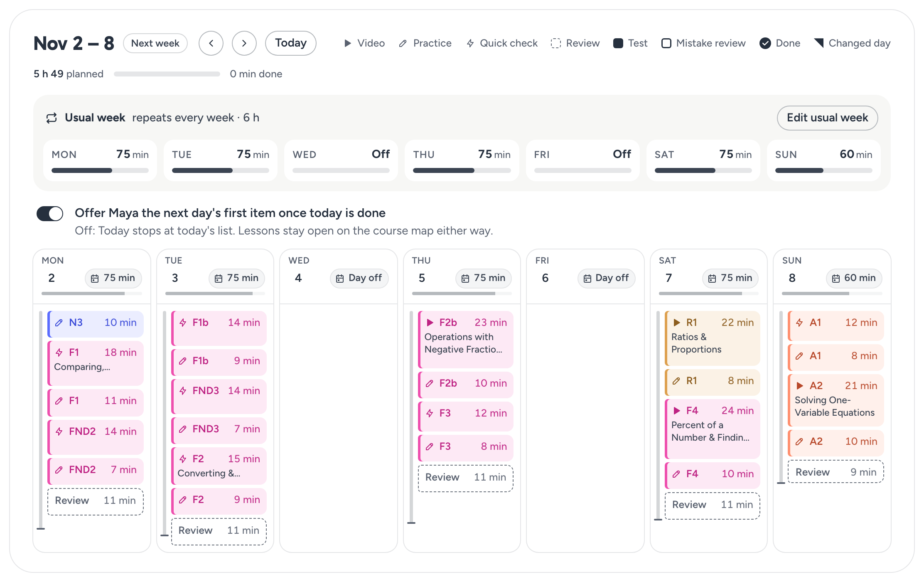Viewport: 924px width, 582px height.
Task: Open Edit usual week
Action: click(x=827, y=118)
